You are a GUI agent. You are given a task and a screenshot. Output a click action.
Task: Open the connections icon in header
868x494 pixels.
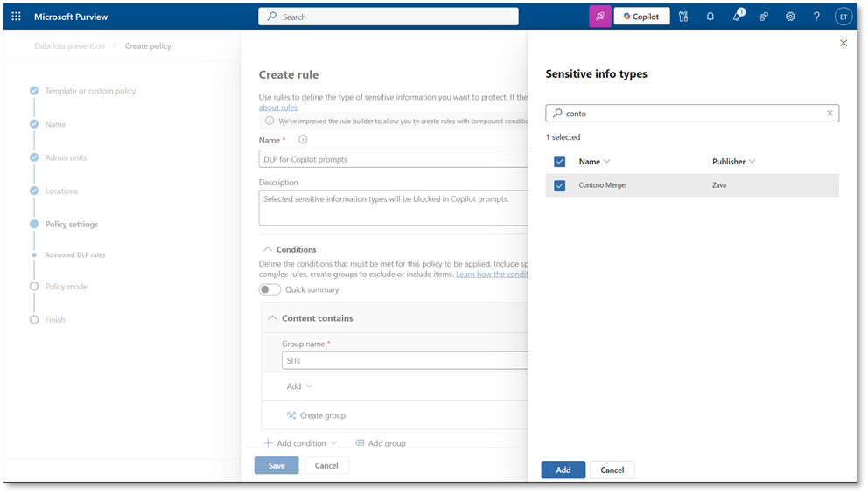click(763, 17)
